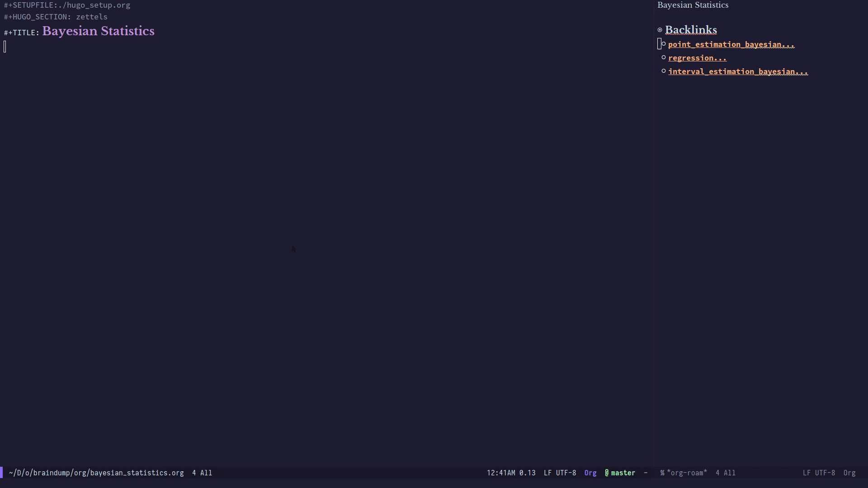The image size is (868, 488).
Task: Click the zettels HUGO_SECTION value
Action: pos(92,17)
